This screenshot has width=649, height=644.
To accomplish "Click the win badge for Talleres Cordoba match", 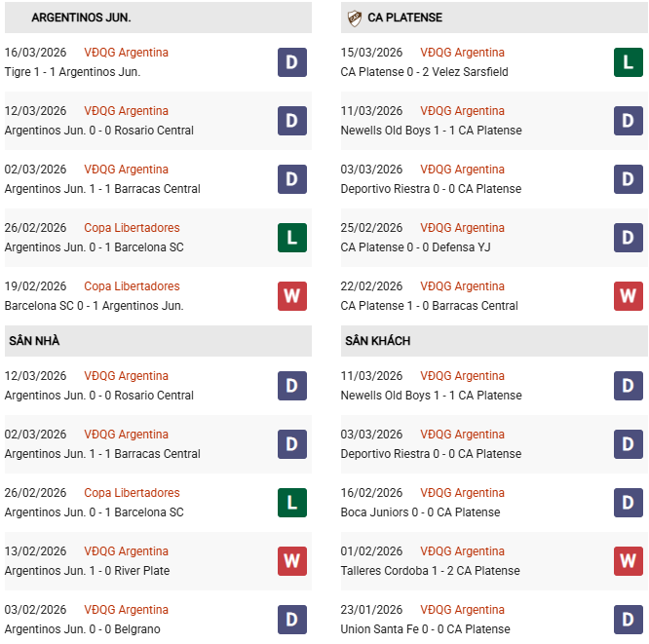I will tap(629, 561).
